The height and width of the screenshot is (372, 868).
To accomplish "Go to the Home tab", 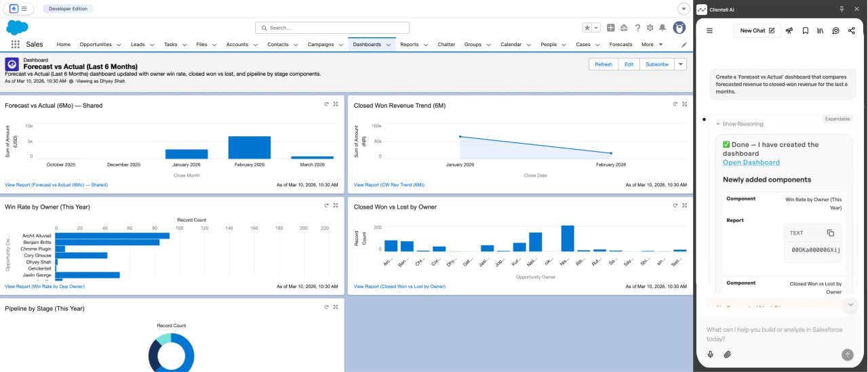I will tap(64, 45).
